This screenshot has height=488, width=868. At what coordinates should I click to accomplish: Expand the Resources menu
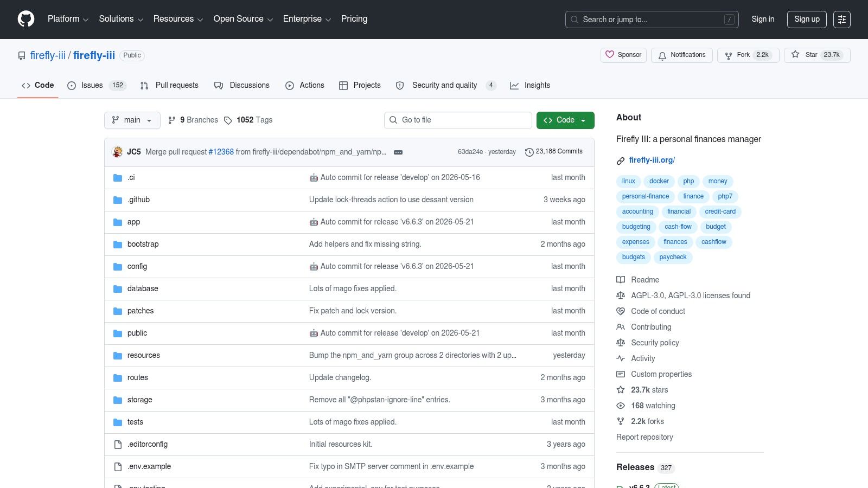[178, 19]
